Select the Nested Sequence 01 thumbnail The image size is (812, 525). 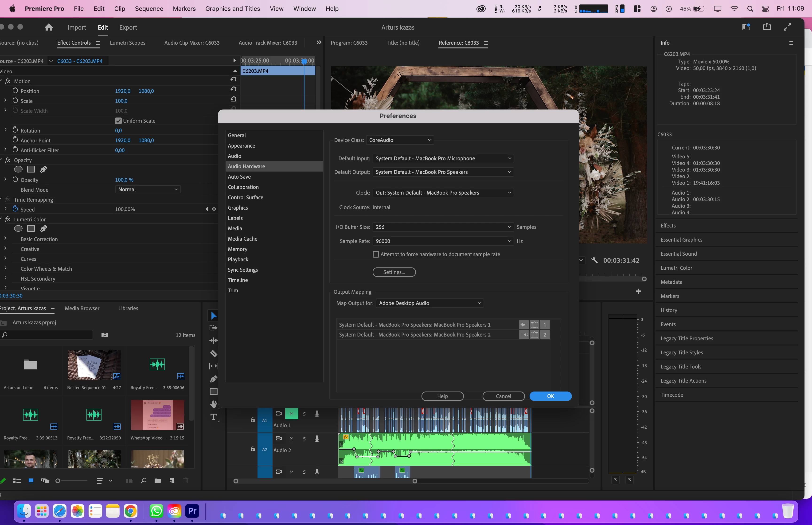(x=94, y=364)
